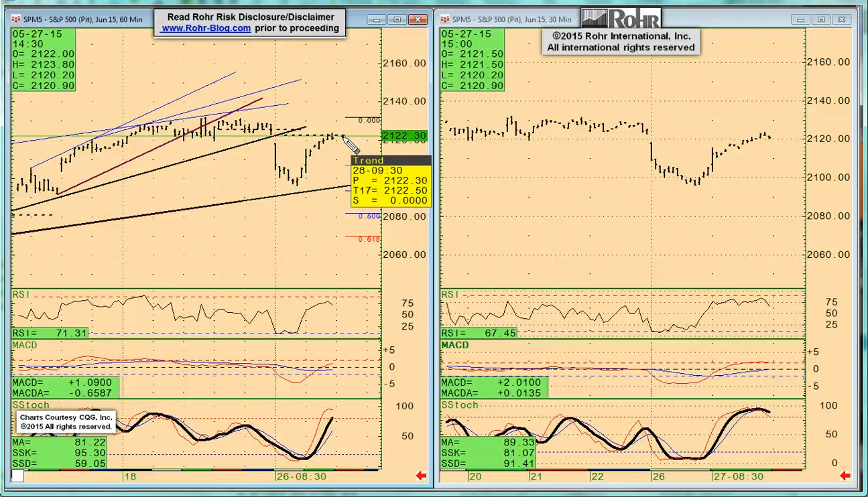Click the red arrow on the 30 Min chart
868x497 pixels.
(845, 476)
